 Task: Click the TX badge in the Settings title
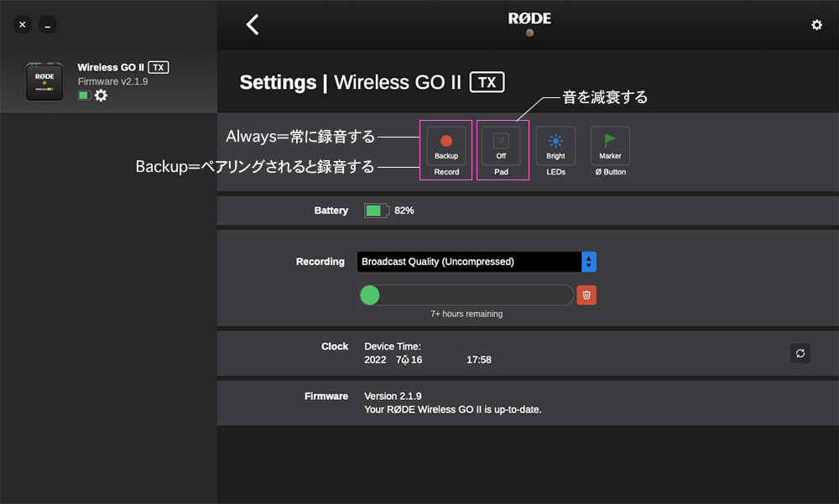[487, 82]
